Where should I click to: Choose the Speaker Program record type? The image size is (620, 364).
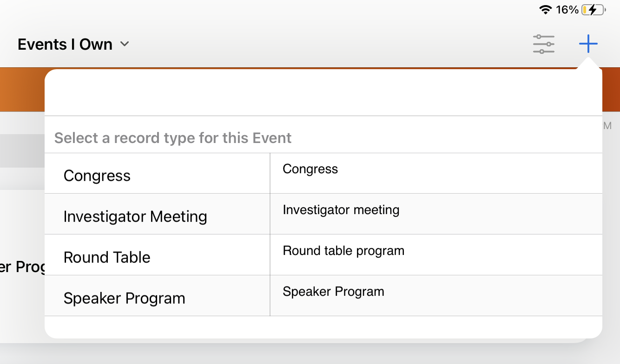(124, 298)
